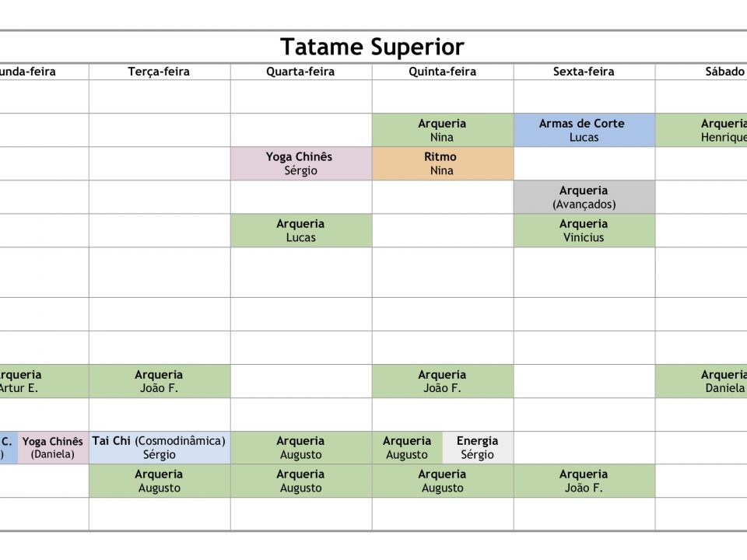Click the Yoga Chinês (Daniela) cell

tap(53, 448)
